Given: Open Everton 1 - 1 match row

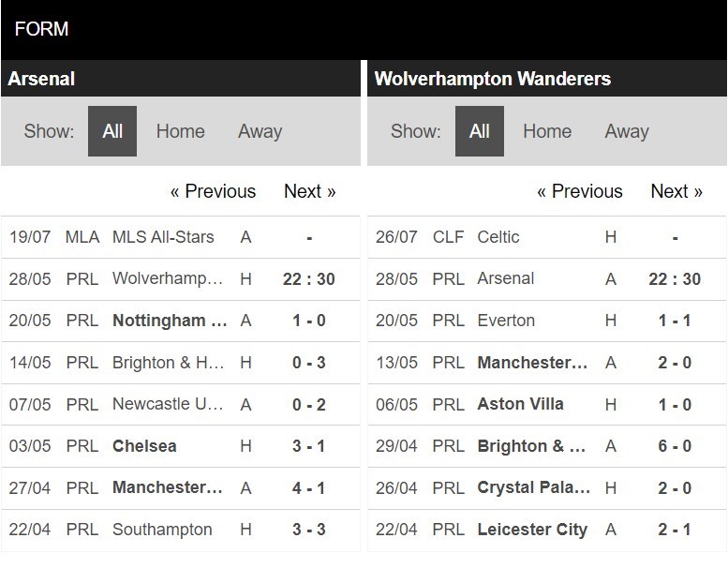Looking at the screenshot, I should (x=547, y=321).
